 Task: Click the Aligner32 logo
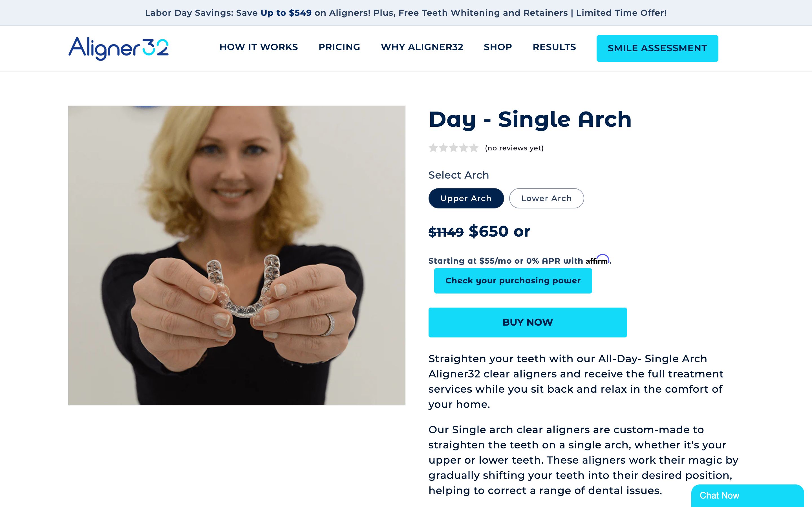coord(118,48)
